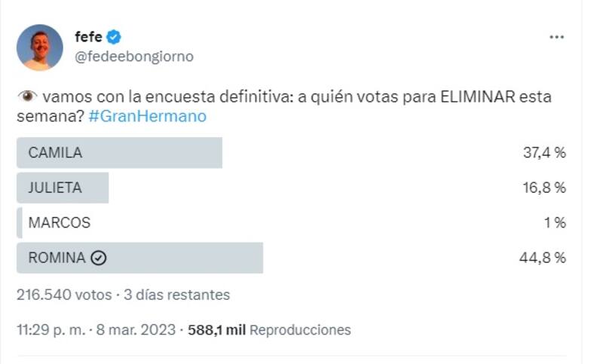Select the MARCOS poll option
This screenshot has height=364, width=603.
pyautogui.click(x=59, y=222)
